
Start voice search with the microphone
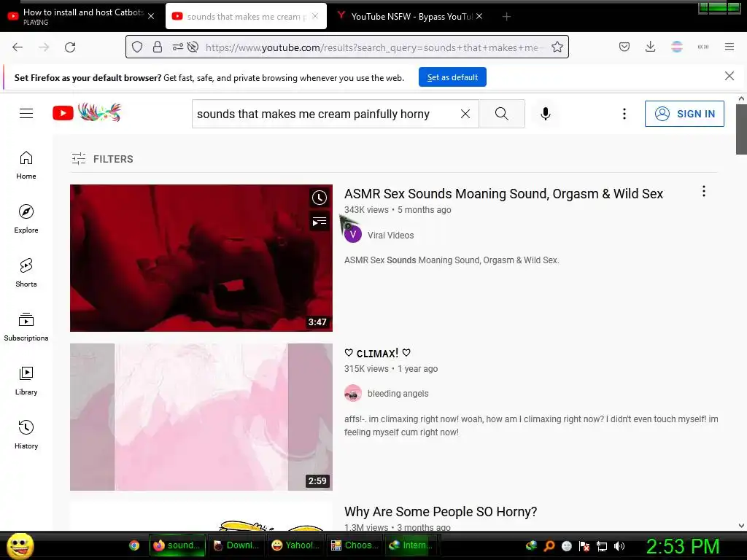(x=546, y=114)
